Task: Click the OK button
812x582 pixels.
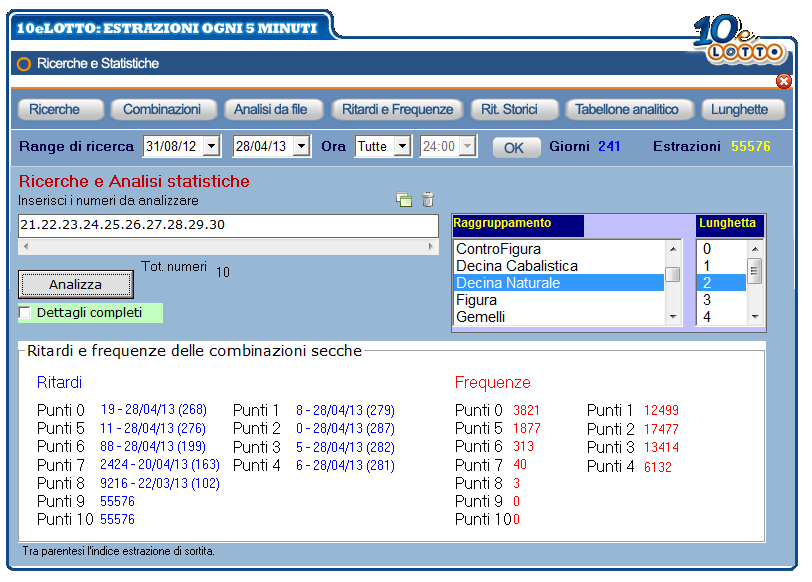Action: point(516,148)
